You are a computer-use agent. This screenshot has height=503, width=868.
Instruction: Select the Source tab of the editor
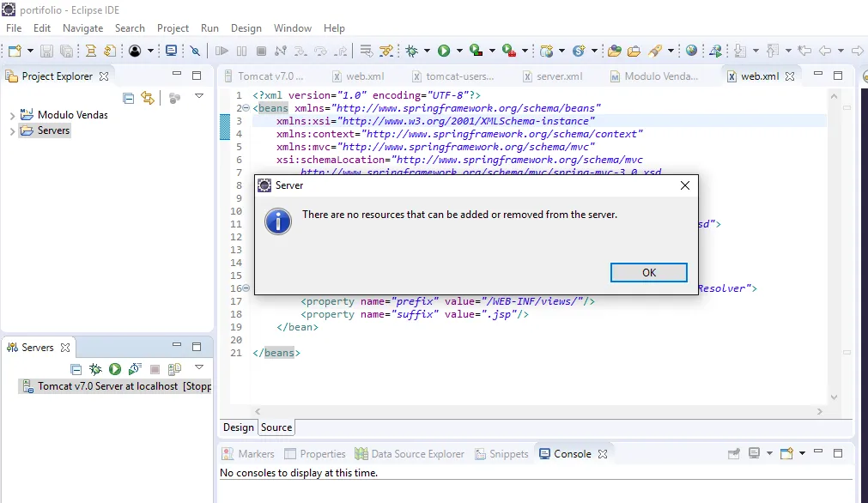pos(276,427)
